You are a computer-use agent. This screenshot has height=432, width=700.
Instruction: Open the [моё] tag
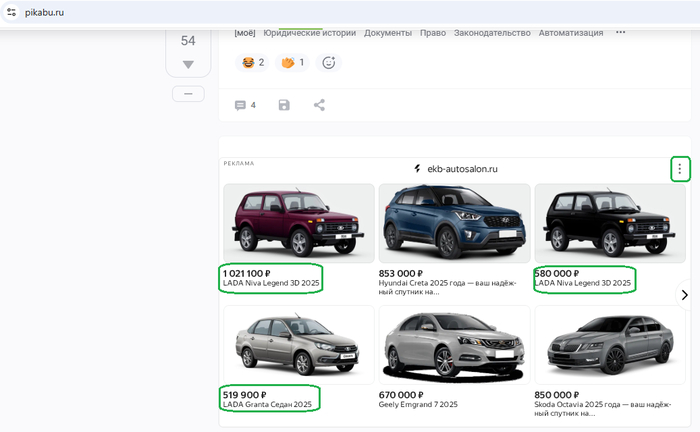pyautogui.click(x=245, y=33)
